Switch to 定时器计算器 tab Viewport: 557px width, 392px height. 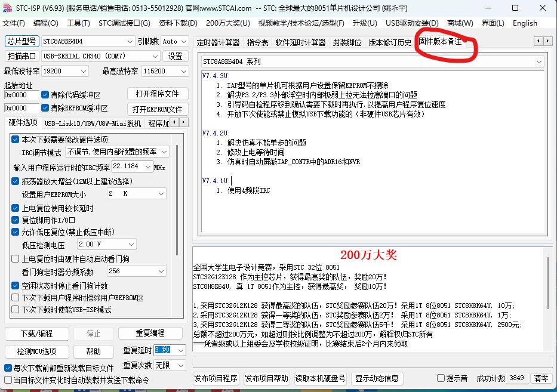click(x=218, y=42)
